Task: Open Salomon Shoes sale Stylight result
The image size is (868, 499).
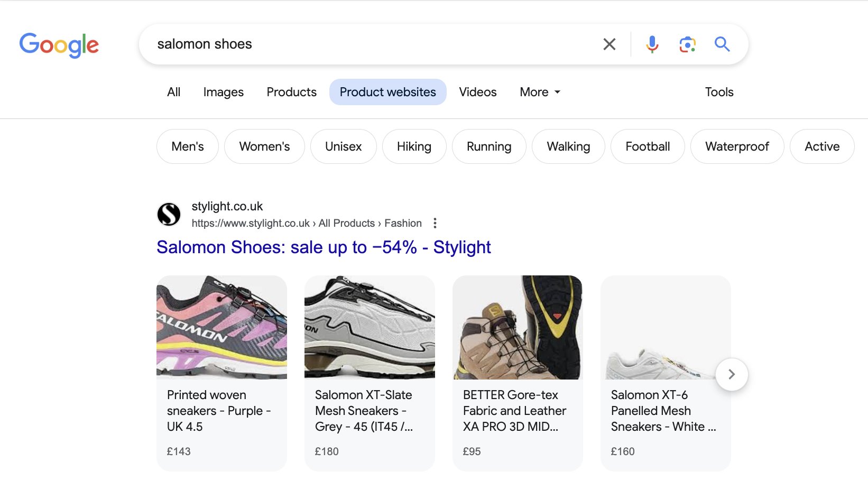Action: coord(324,247)
